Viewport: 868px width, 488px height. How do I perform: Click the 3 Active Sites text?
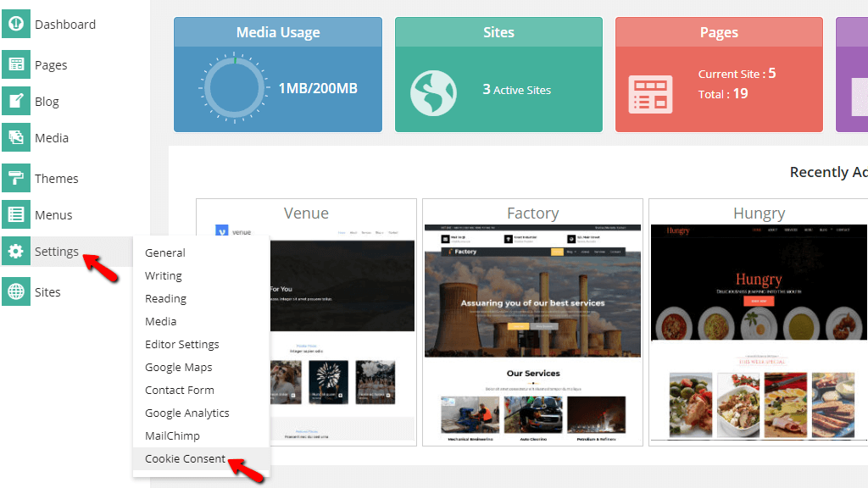516,90
